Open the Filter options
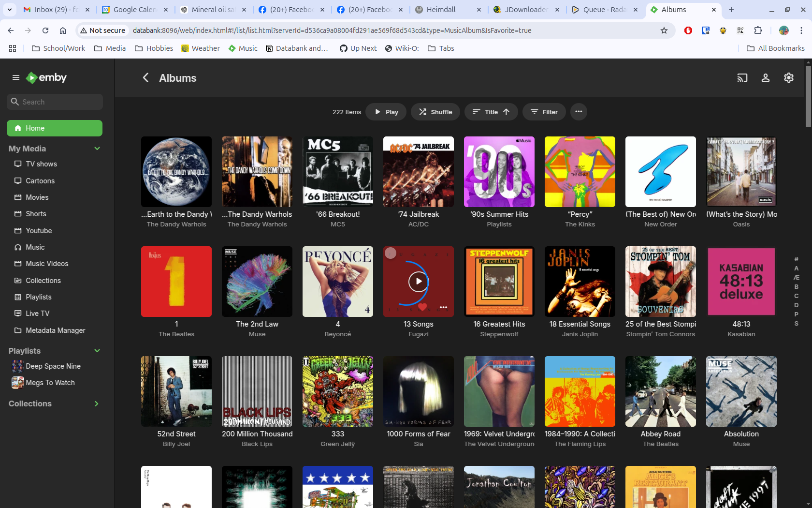 click(x=544, y=112)
